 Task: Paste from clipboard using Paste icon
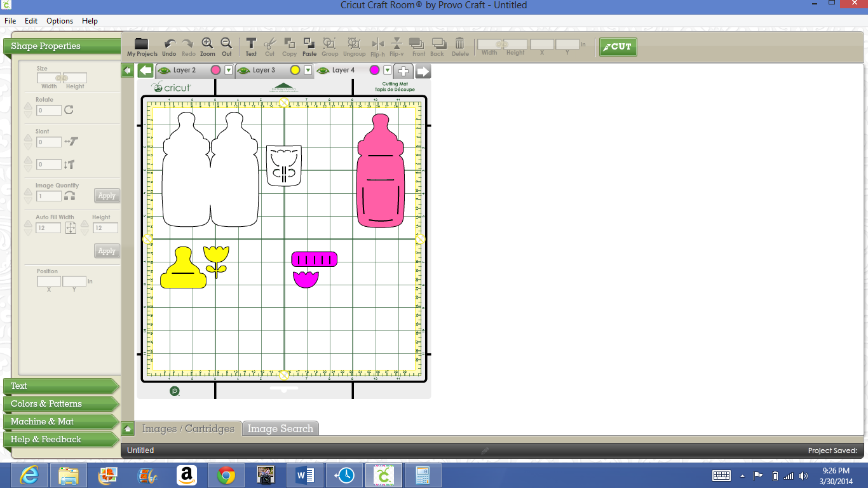coord(309,47)
